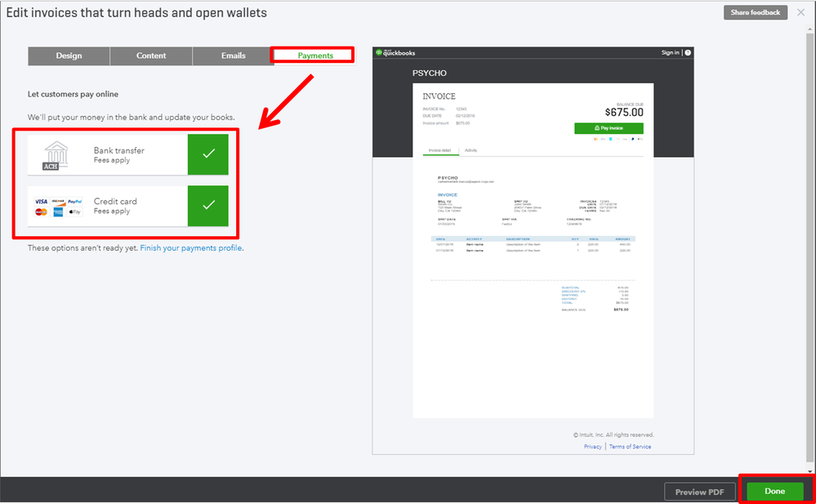816x504 pixels.
Task: Open the help icon beside Sign in
Action: [x=687, y=52]
